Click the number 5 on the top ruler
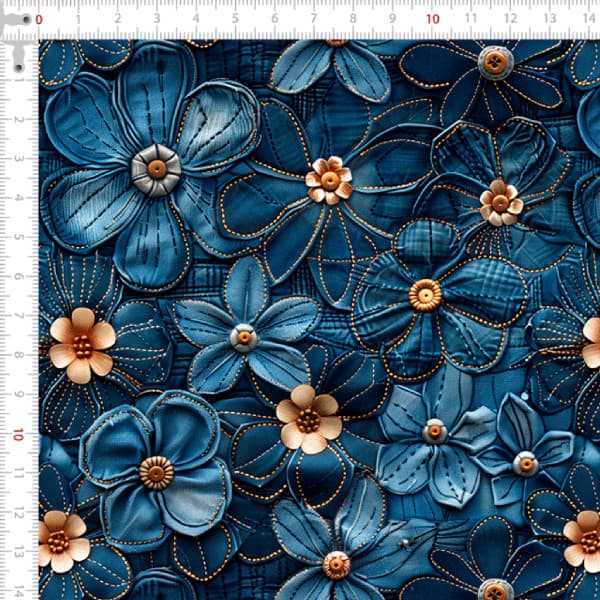 coord(235,19)
